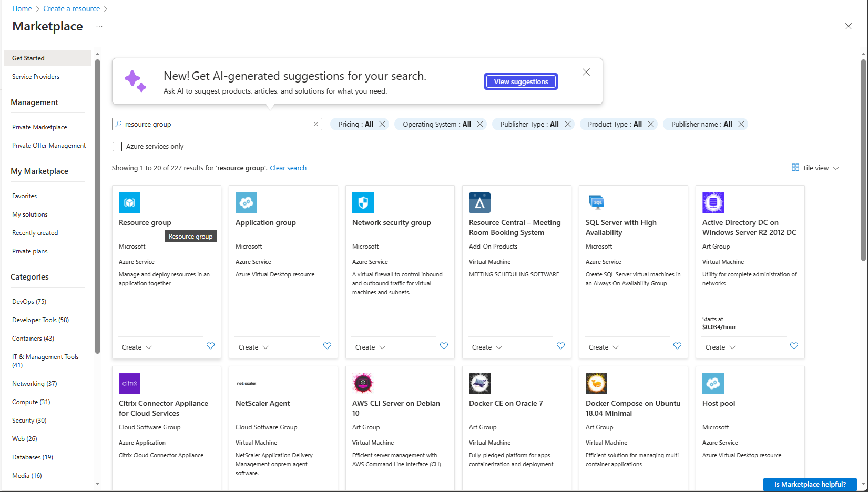Image resolution: width=868 pixels, height=492 pixels.
Task: Click the Citrix Connector Appliance icon
Action: (x=129, y=383)
